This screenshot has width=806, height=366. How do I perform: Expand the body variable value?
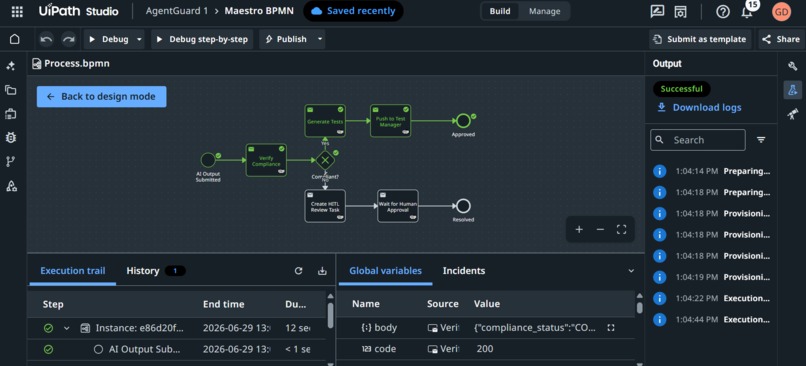tap(611, 328)
